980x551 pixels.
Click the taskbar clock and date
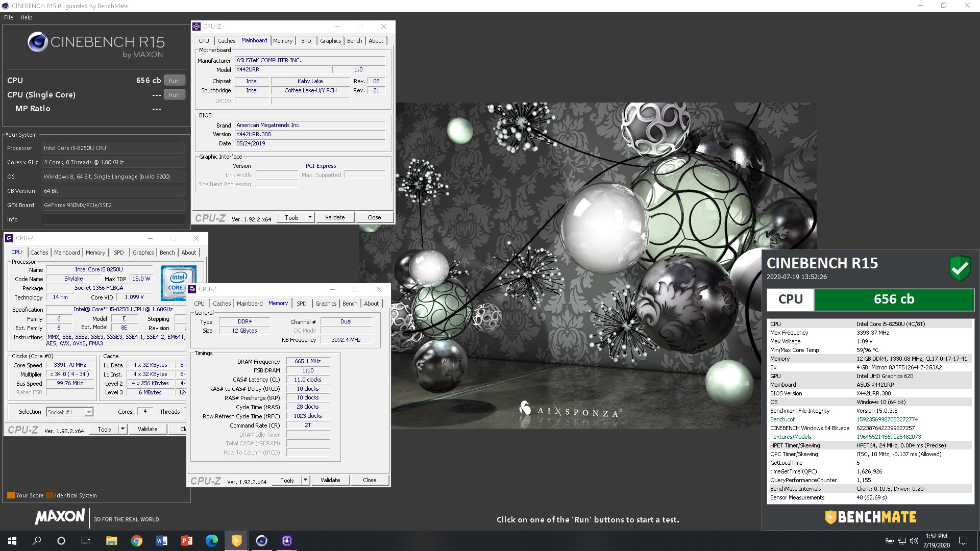coord(937,541)
